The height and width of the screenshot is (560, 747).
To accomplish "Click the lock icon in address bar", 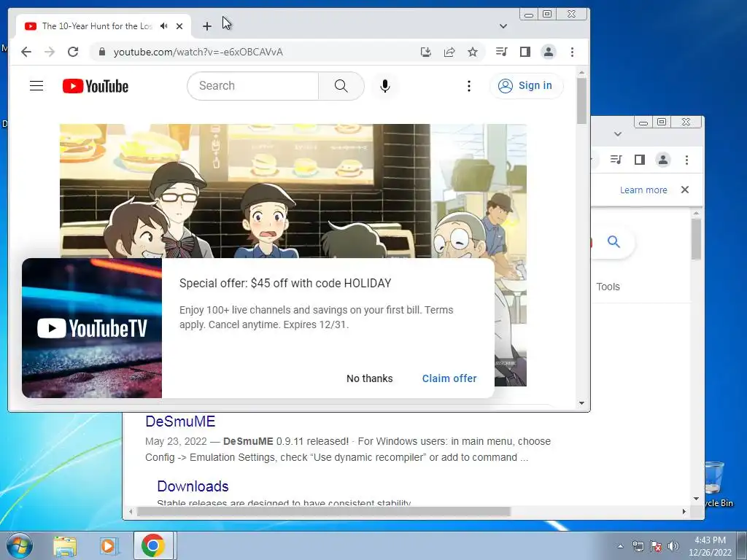I will pyautogui.click(x=101, y=52).
